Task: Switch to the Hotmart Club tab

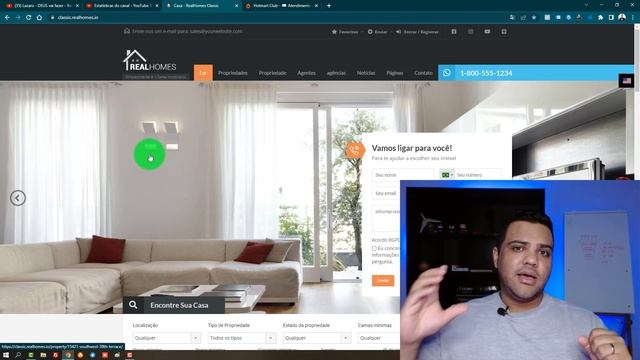Action: coord(282,6)
